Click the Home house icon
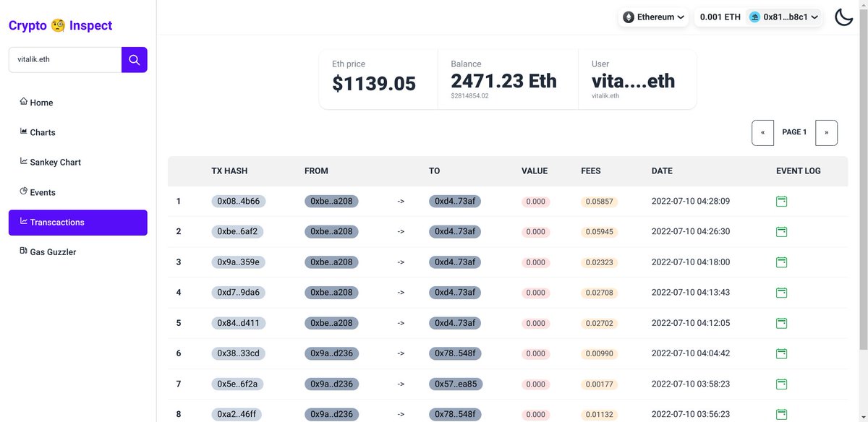This screenshot has width=868, height=422. 24,101
